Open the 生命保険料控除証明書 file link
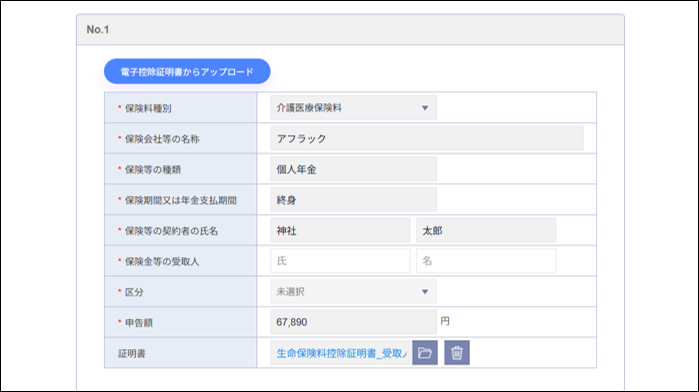 tap(341, 353)
